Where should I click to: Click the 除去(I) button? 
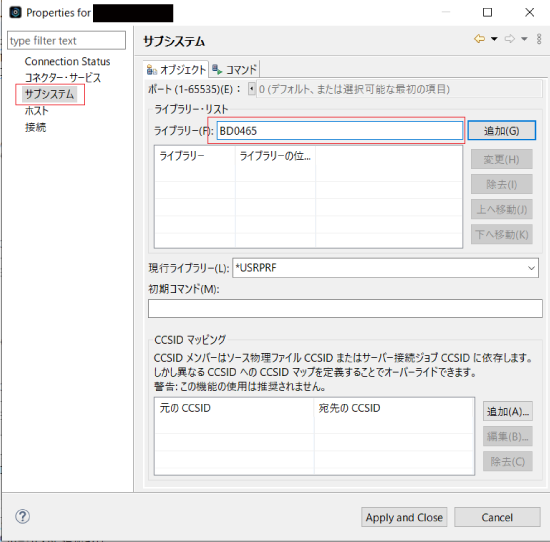tap(501, 184)
